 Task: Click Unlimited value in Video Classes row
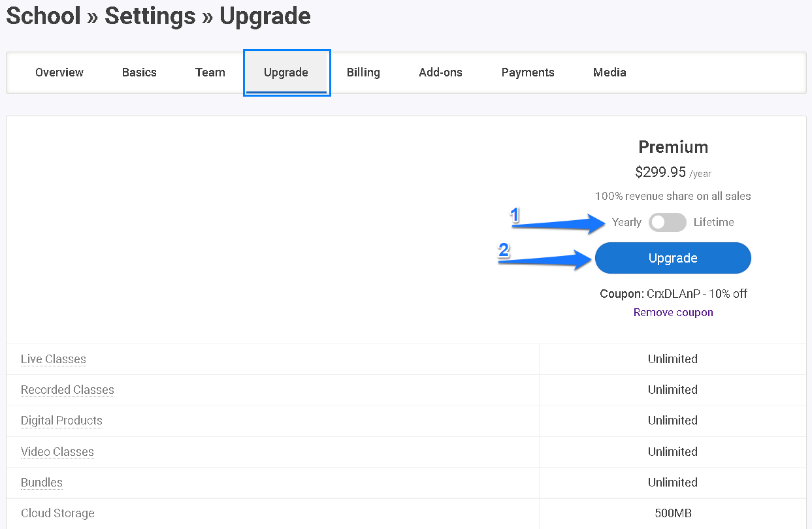coord(673,452)
